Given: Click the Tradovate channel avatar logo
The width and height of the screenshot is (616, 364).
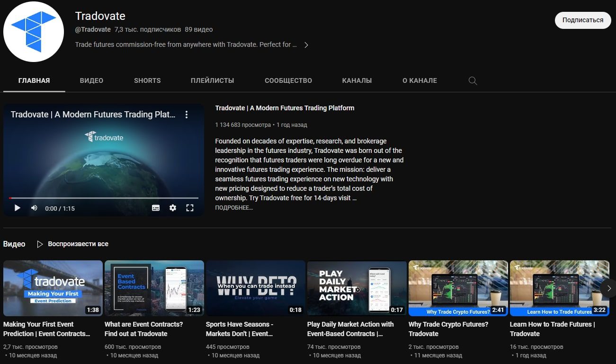Looking at the screenshot, I should click(x=33, y=31).
